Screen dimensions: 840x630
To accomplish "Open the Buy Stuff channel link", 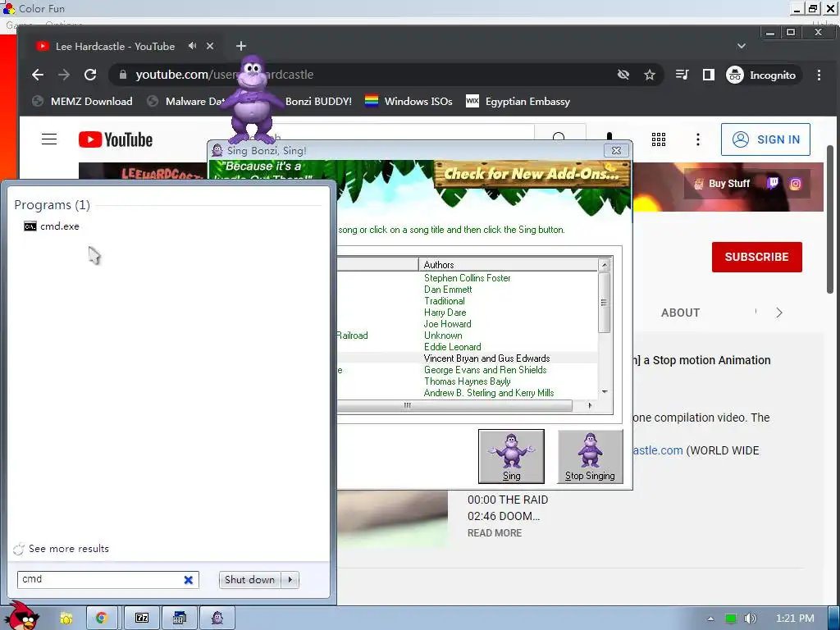I will (x=722, y=184).
